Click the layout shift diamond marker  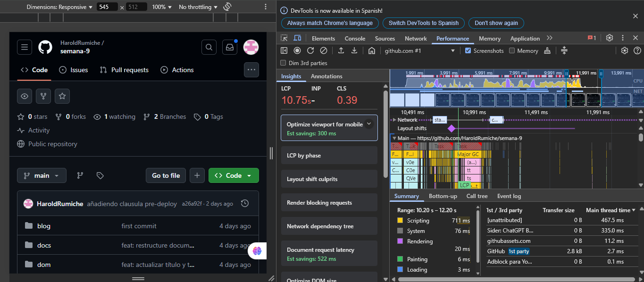coord(452,128)
